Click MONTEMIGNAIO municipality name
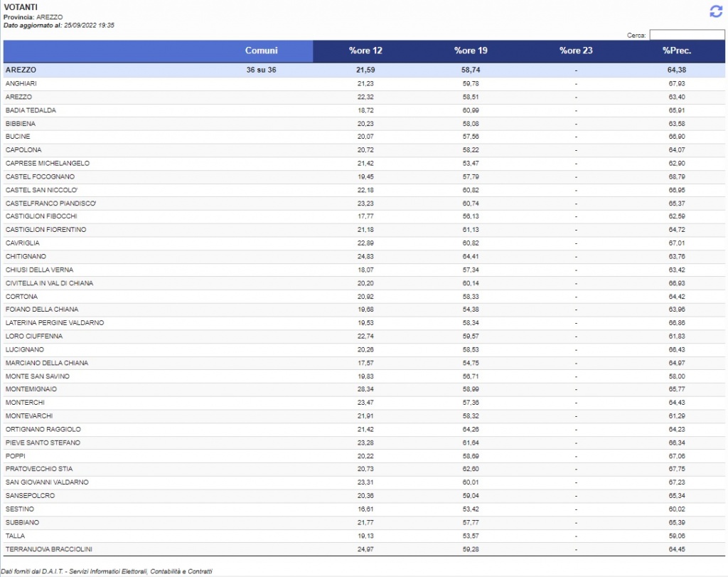Image resolution: width=728 pixels, height=577 pixels. [x=31, y=389]
